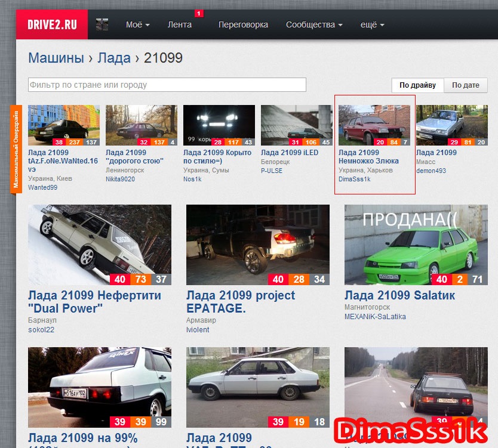Open user Nikita9020 profile
The width and height of the screenshot is (498, 448).
point(120,179)
